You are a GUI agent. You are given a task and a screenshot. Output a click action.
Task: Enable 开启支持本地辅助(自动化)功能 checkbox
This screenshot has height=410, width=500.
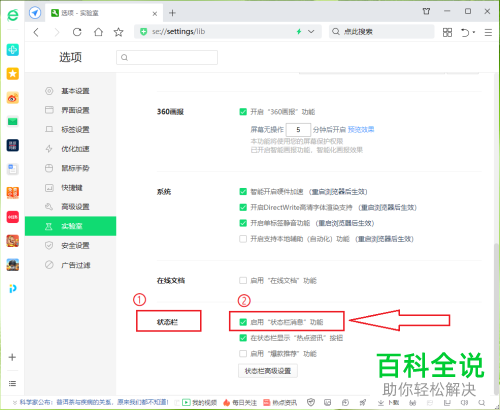pyautogui.click(x=243, y=239)
